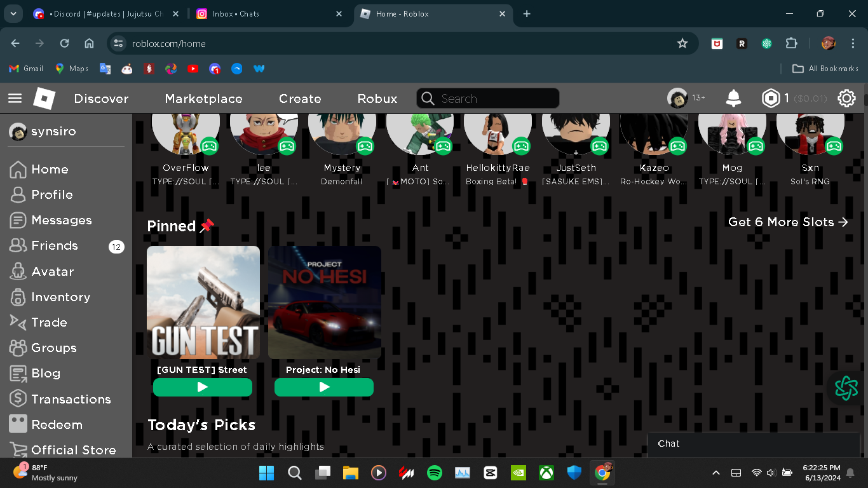The height and width of the screenshot is (488, 868).
Task: Click the YouTube bookmark icon
Action: pyautogui.click(x=193, y=69)
